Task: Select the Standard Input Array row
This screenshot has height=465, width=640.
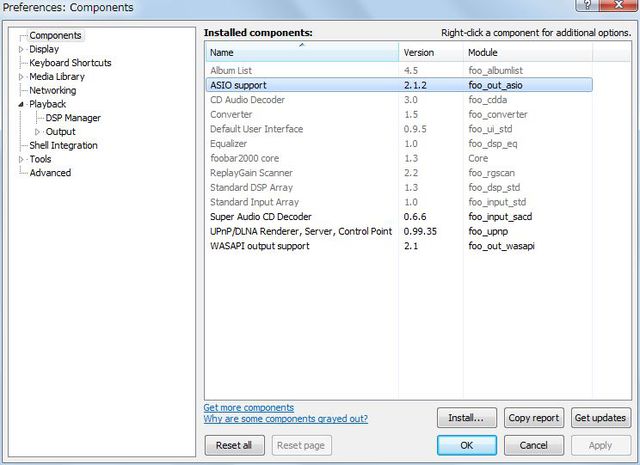Action: (x=399, y=202)
